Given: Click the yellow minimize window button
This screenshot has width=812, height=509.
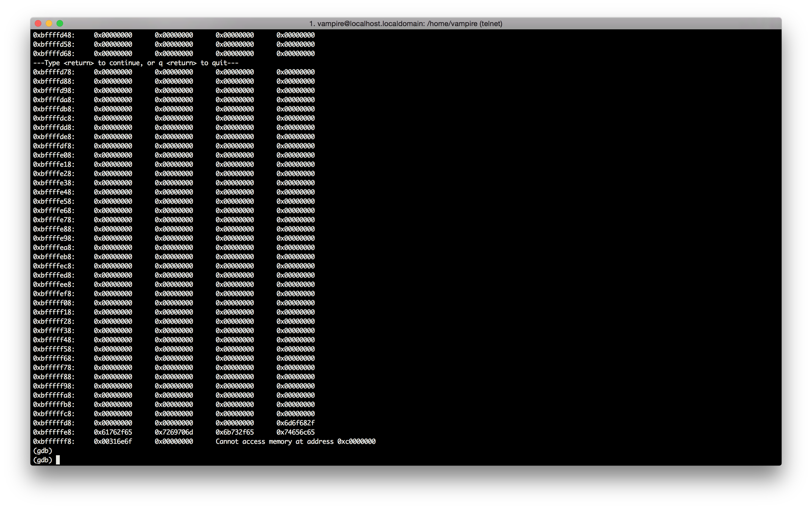Looking at the screenshot, I should click(x=49, y=23).
